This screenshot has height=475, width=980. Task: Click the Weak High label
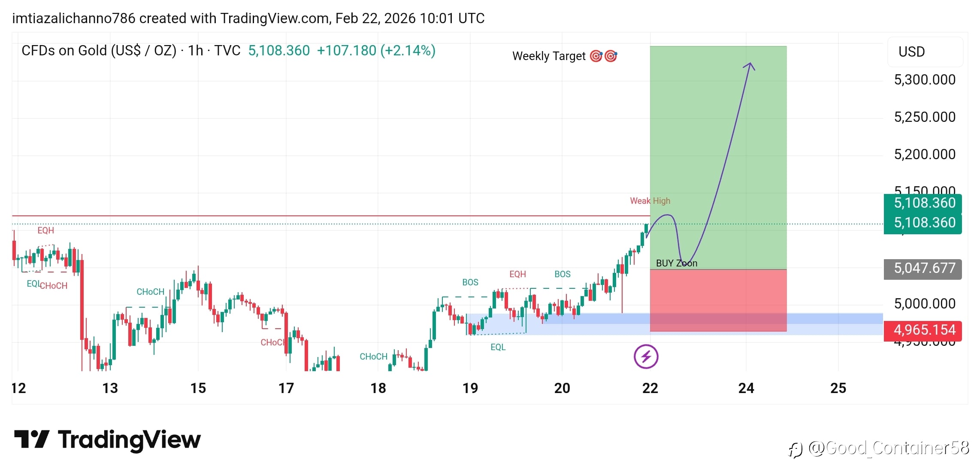click(650, 201)
